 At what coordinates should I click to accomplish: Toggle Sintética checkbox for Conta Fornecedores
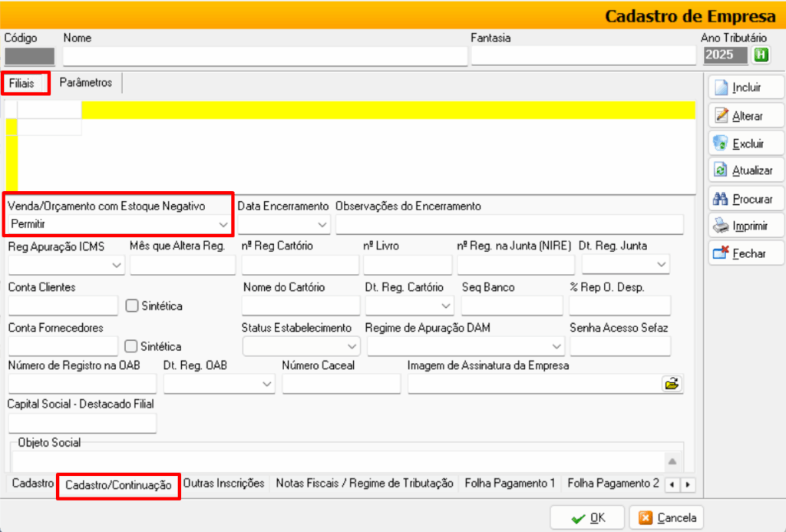tap(132, 346)
